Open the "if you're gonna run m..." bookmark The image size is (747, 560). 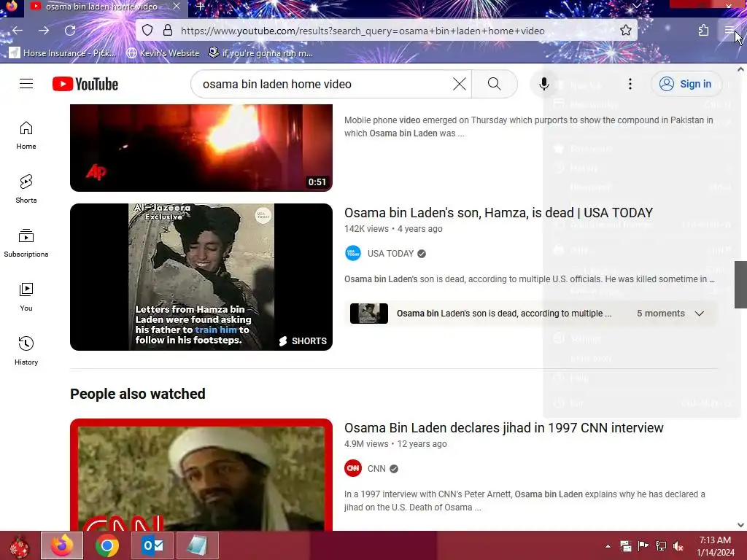[260, 52]
